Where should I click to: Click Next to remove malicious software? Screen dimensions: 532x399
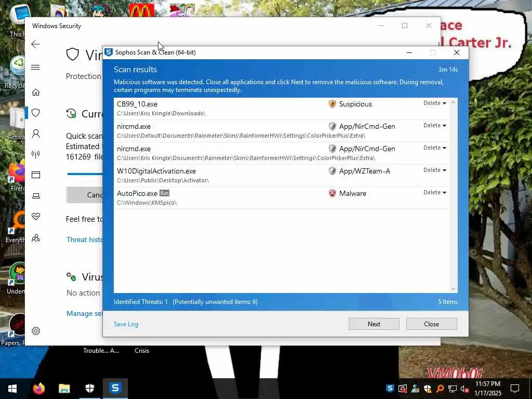[374, 324]
